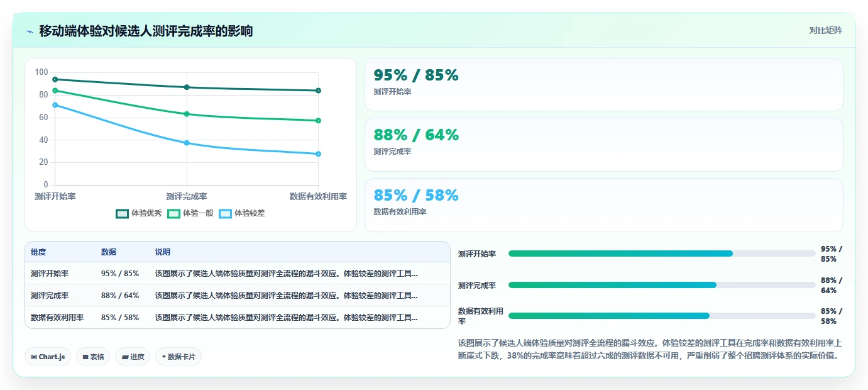Click the dark green 体验优秀 legend swatch
This screenshot has height=390, width=868.
pyautogui.click(x=122, y=213)
